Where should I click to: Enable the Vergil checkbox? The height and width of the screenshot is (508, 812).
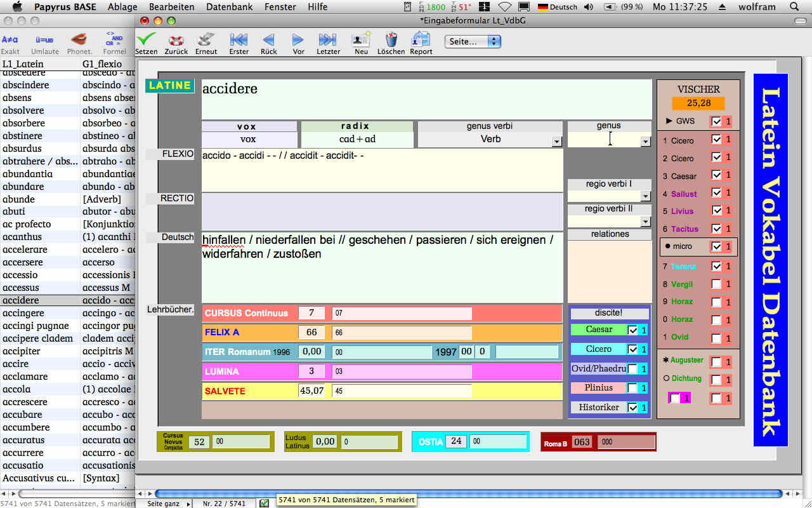tap(716, 284)
